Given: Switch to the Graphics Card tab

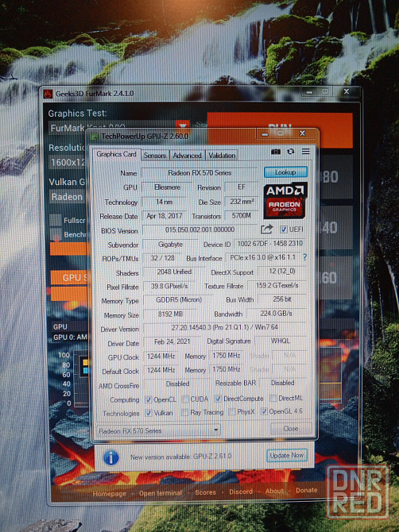Looking at the screenshot, I should click(x=116, y=154).
